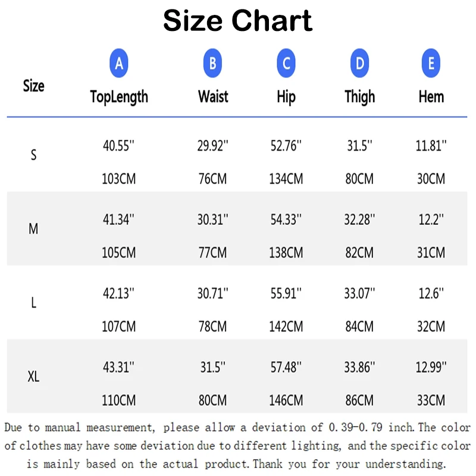Click the blue circle B icon
Image resolution: width=476 pixels, height=476 pixels.
pyautogui.click(x=212, y=63)
